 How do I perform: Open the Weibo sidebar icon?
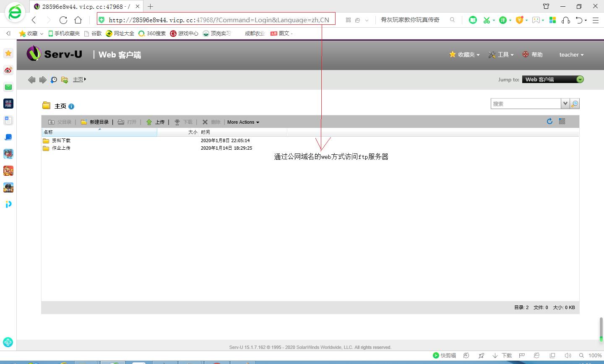8,70
